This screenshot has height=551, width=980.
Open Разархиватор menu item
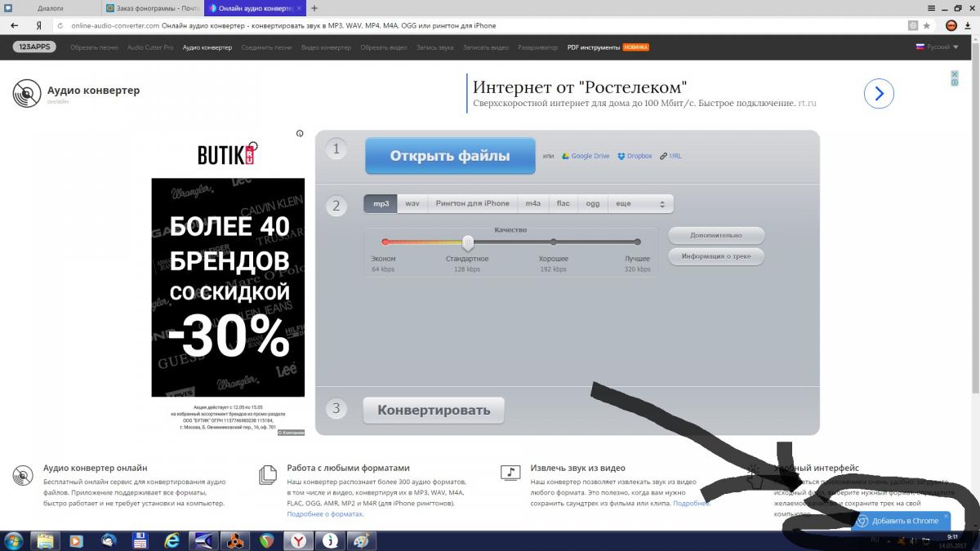click(538, 47)
